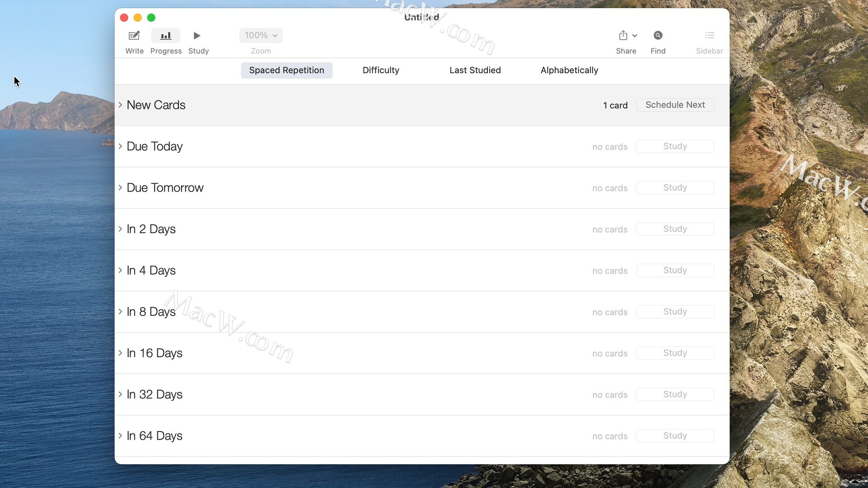
Task: Switch to Alphabetically tab
Action: (x=569, y=70)
